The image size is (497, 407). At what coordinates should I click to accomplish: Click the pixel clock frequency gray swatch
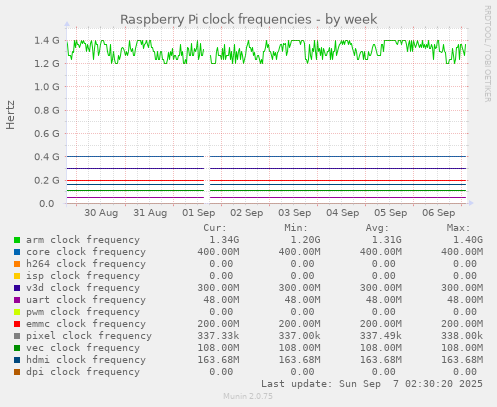(x=17, y=336)
